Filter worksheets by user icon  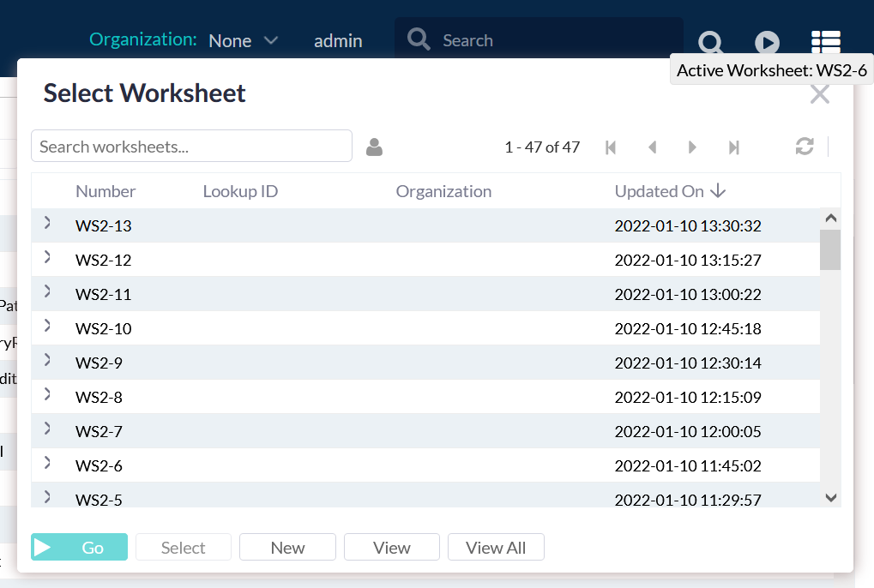[x=374, y=147]
